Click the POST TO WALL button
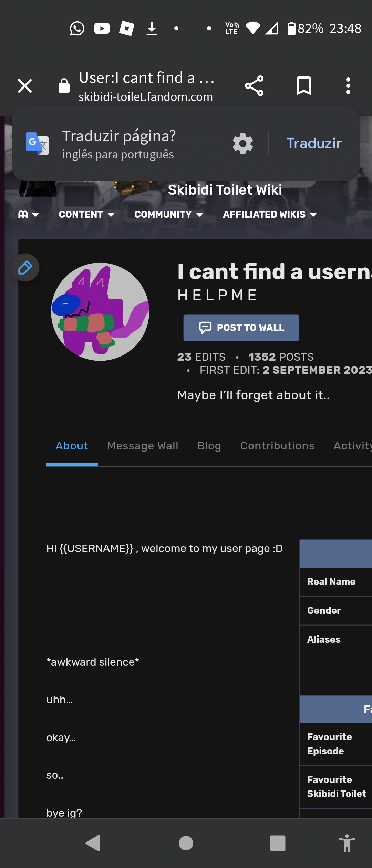Viewport: 372px width, 868px height. pyautogui.click(x=241, y=328)
